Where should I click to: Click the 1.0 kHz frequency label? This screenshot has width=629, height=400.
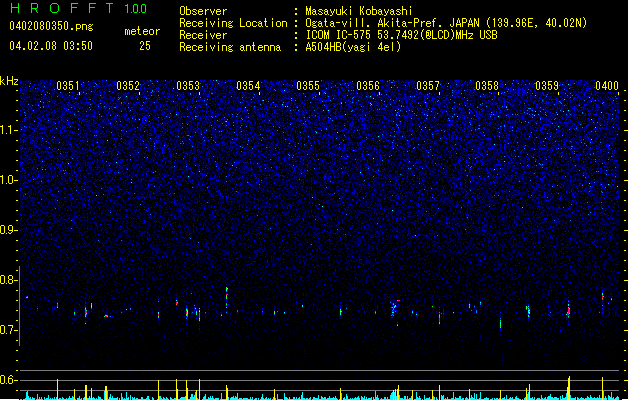point(9,180)
